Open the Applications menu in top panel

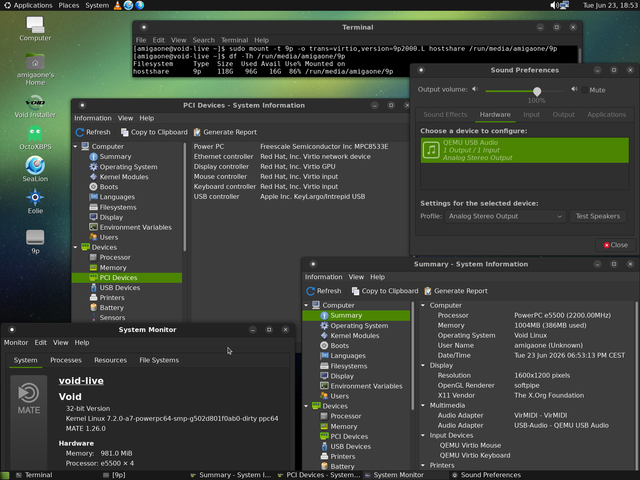[x=27, y=5]
